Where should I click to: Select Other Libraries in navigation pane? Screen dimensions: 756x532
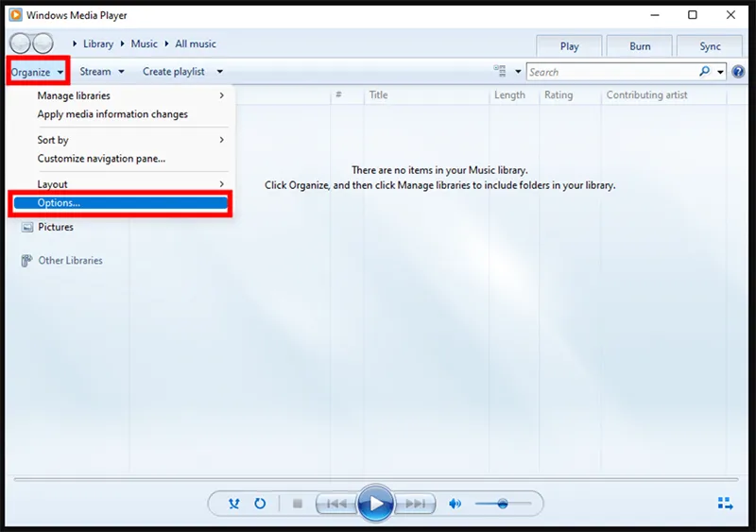coord(70,261)
